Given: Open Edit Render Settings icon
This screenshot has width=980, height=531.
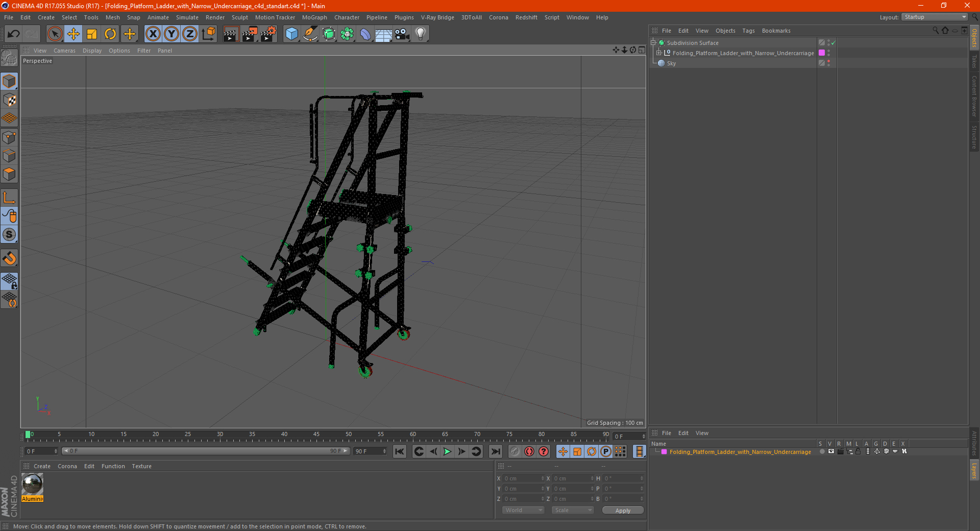Looking at the screenshot, I should [x=268, y=34].
